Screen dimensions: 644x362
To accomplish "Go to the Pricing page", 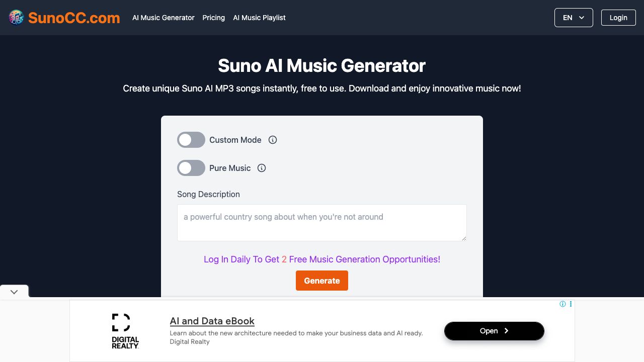I will (213, 18).
